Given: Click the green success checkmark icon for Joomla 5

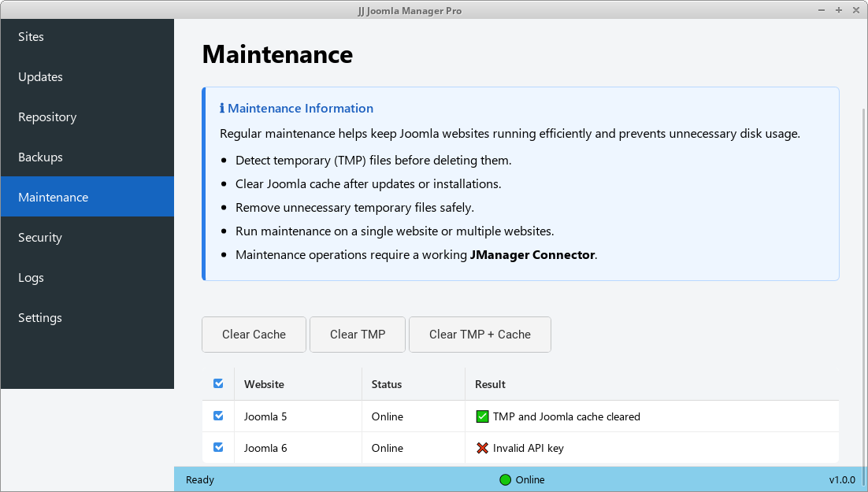Looking at the screenshot, I should (x=482, y=416).
